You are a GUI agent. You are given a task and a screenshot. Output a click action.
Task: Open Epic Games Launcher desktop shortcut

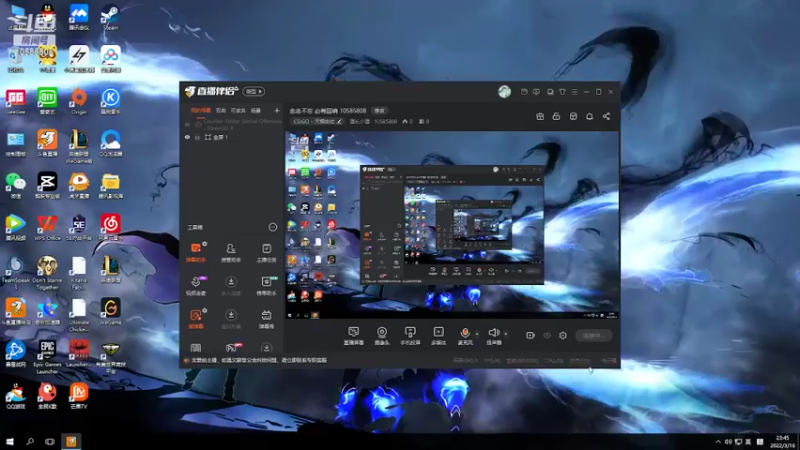[x=47, y=357]
